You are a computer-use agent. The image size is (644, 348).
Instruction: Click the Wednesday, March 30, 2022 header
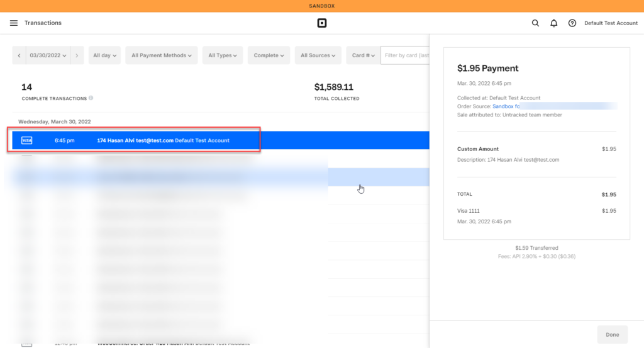coord(54,121)
